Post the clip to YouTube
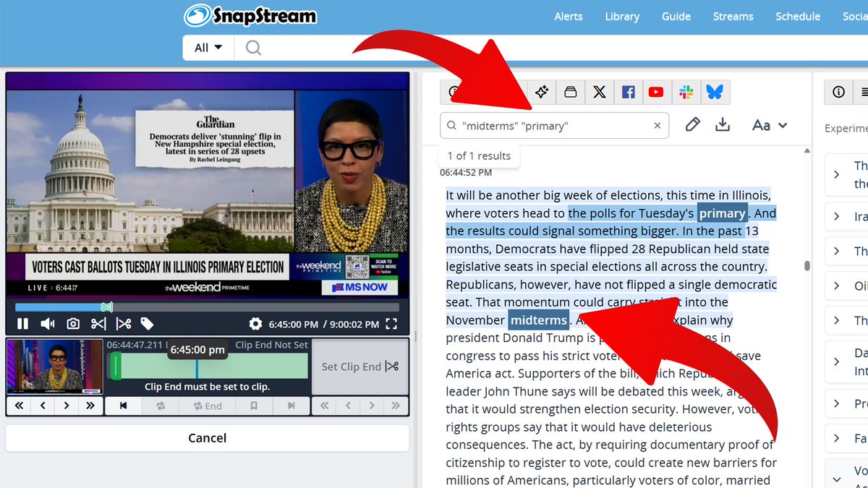The height and width of the screenshot is (488, 868). pyautogui.click(x=656, y=92)
